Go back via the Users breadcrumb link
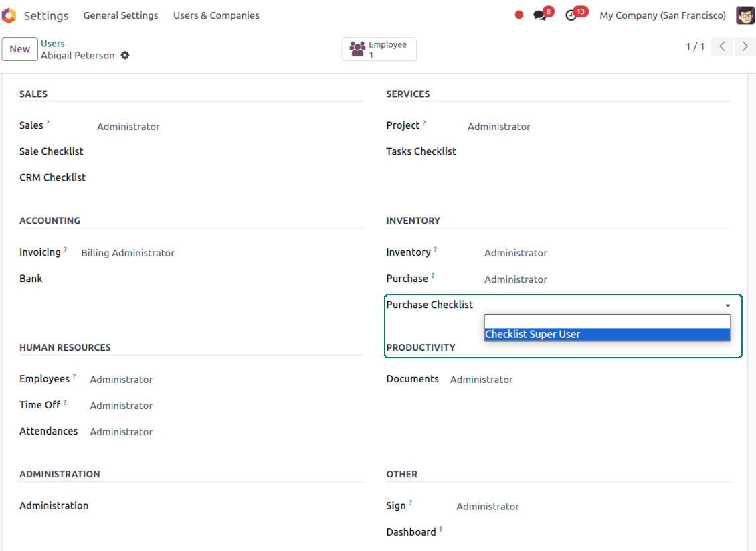Viewport: 756px width, 551px height. point(52,43)
